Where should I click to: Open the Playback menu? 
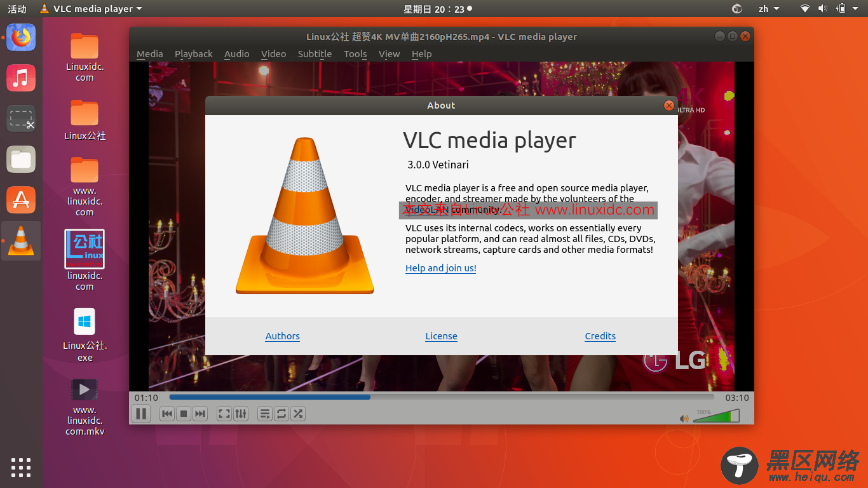tap(194, 54)
